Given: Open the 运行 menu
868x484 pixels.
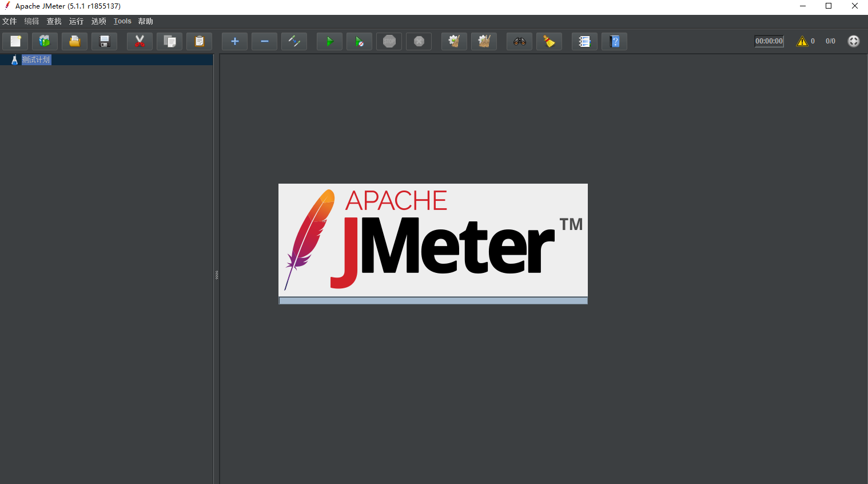Looking at the screenshot, I should tap(77, 21).
